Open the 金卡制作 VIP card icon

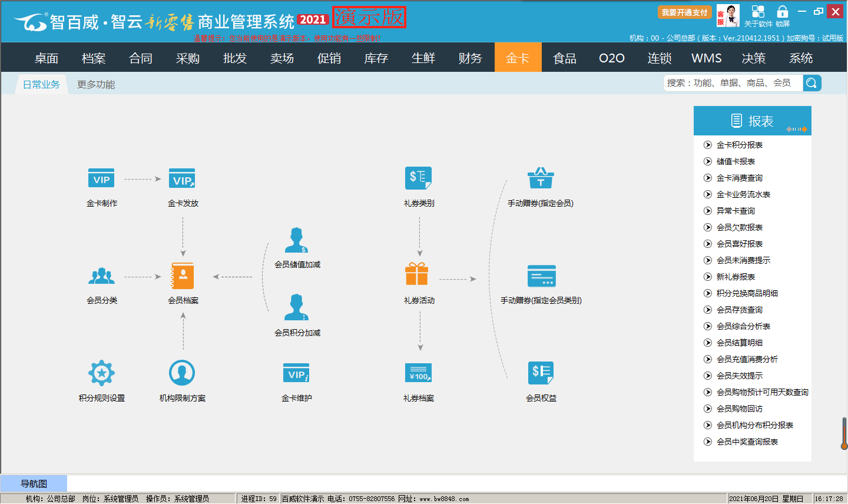pos(101,178)
